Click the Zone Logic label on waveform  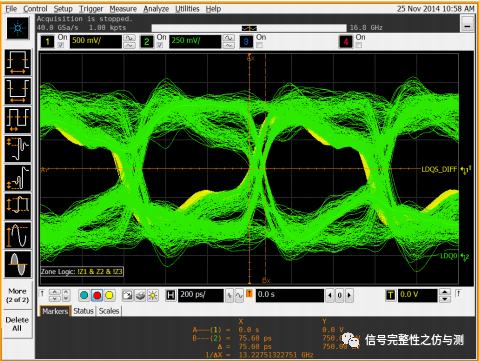pyautogui.click(x=82, y=272)
